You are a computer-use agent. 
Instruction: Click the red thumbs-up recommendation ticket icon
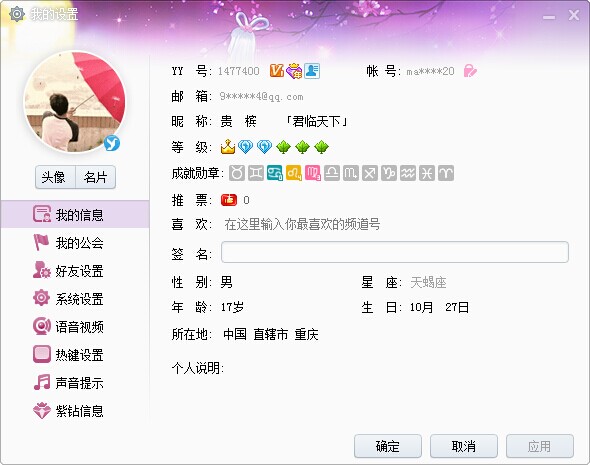[229, 200]
